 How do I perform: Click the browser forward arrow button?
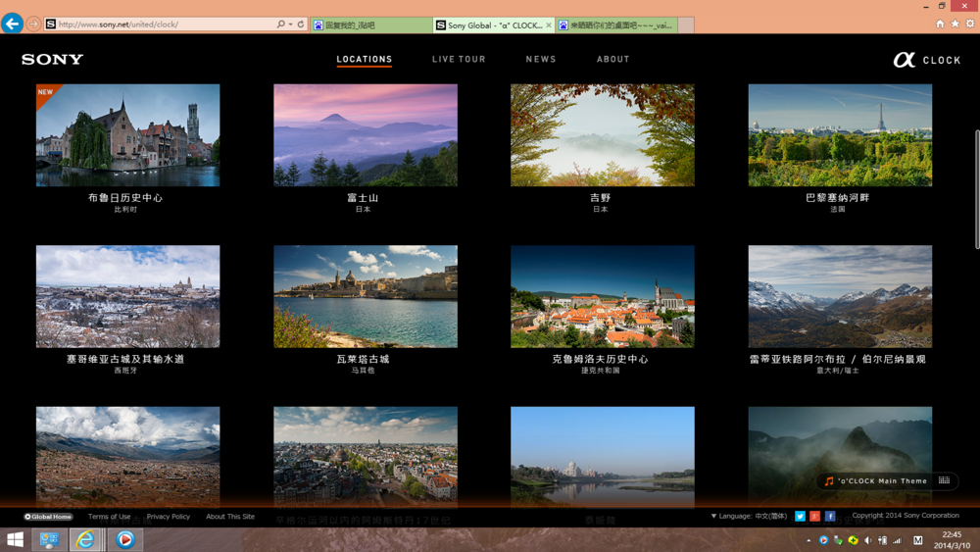pos(33,24)
